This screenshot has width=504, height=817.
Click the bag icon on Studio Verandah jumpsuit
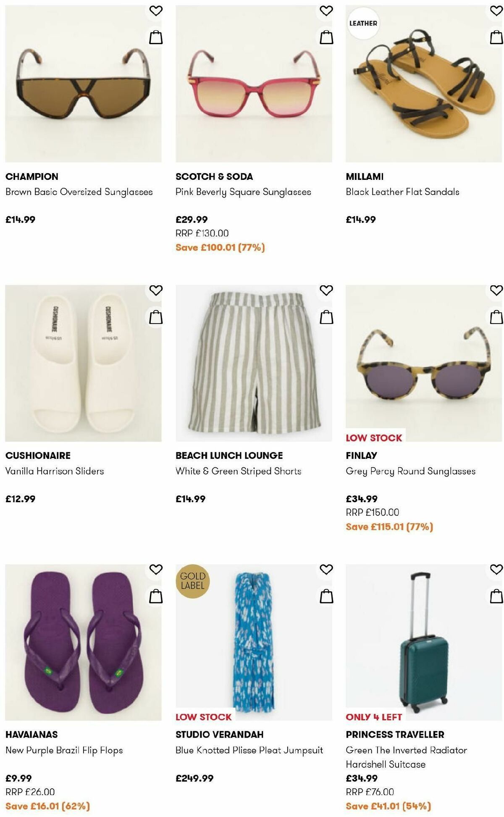[x=326, y=596]
